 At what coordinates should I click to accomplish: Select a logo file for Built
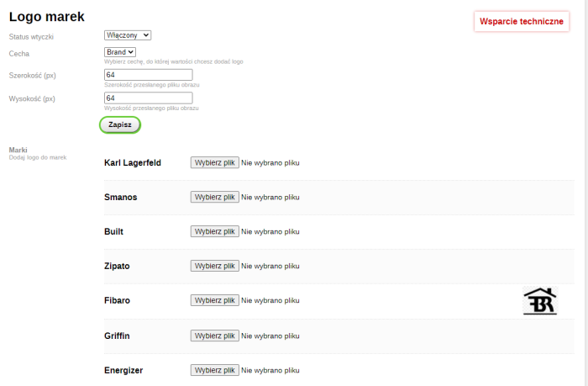coord(215,231)
